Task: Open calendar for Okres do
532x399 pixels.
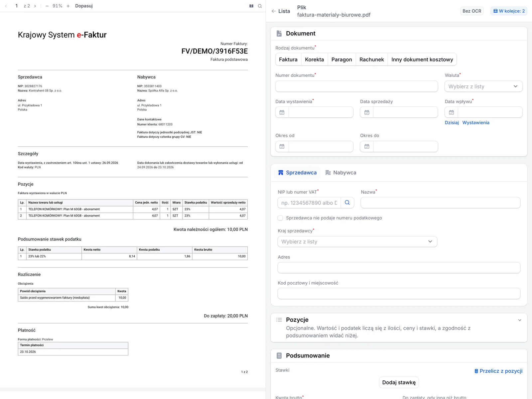Action: (x=367, y=147)
